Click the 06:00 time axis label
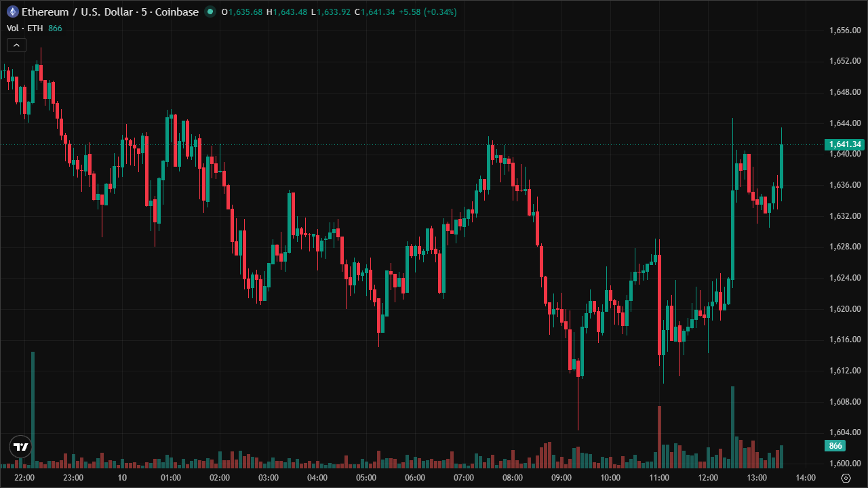The height and width of the screenshot is (488, 868). pyautogui.click(x=415, y=478)
